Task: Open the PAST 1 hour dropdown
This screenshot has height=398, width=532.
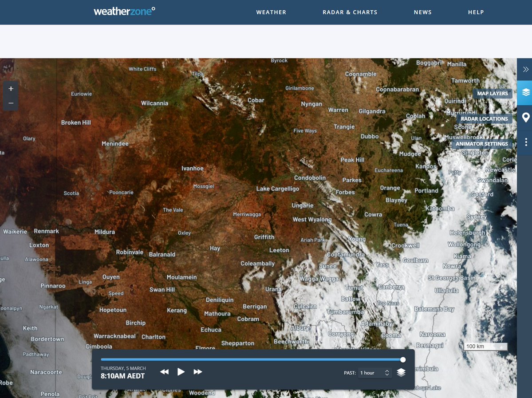Action: 374,373
